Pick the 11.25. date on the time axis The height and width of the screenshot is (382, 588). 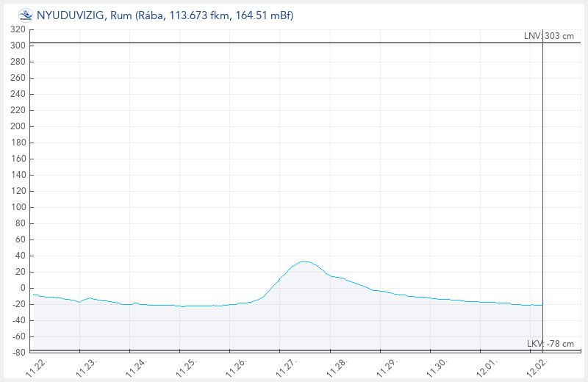[187, 368]
